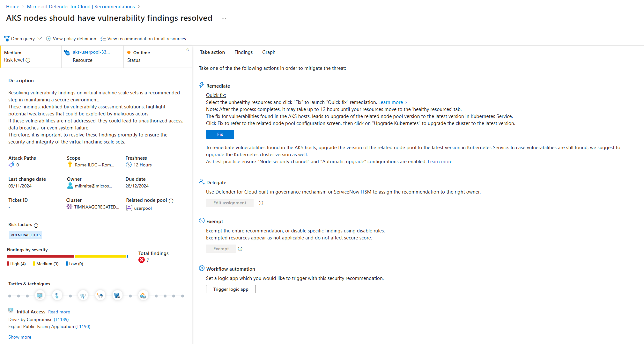Click the Trigger logic app button
Screen dimensions: 644x344
(231, 289)
